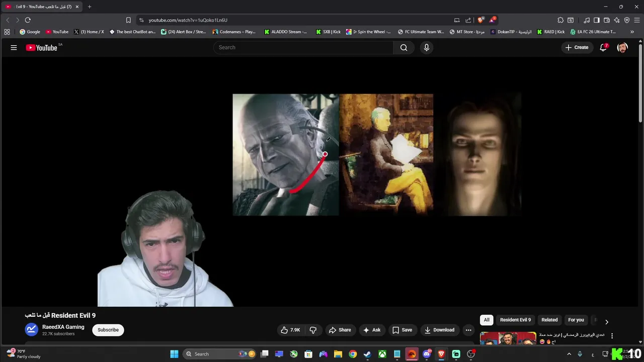Viewport: 644px width, 362px height.
Task: Toggle the browser sidebar panel icon
Action: tap(597, 20)
